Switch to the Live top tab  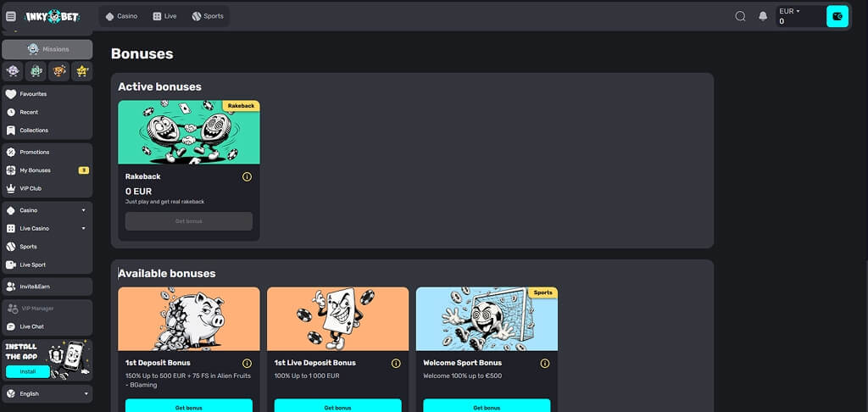point(164,17)
